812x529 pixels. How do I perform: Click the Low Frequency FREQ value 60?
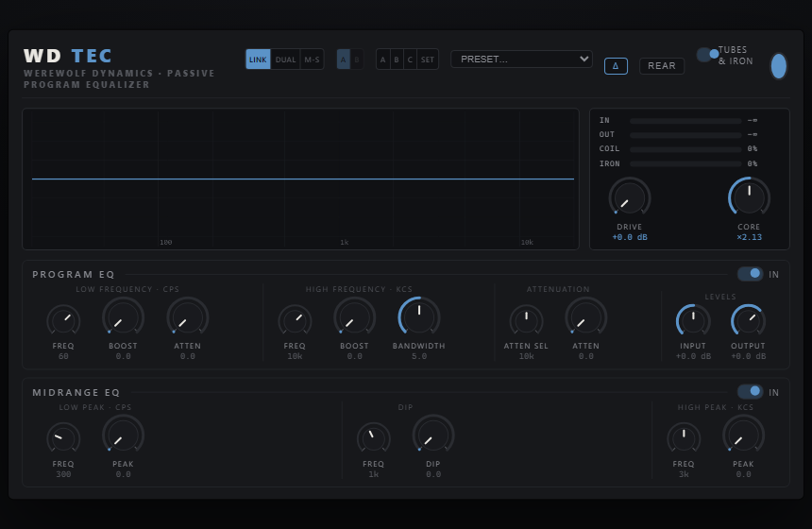pos(63,356)
